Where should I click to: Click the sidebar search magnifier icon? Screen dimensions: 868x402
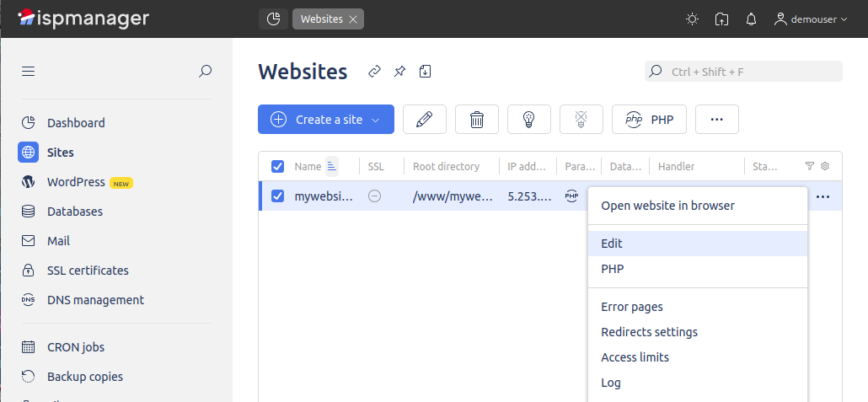tap(205, 72)
